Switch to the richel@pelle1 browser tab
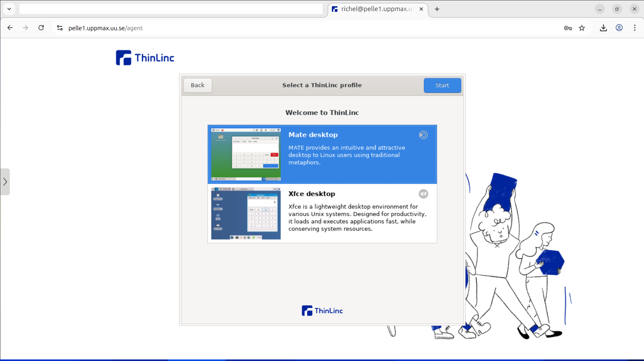The height and width of the screenshot is (361, 644). pyautogui.click(x=375, y=9)
